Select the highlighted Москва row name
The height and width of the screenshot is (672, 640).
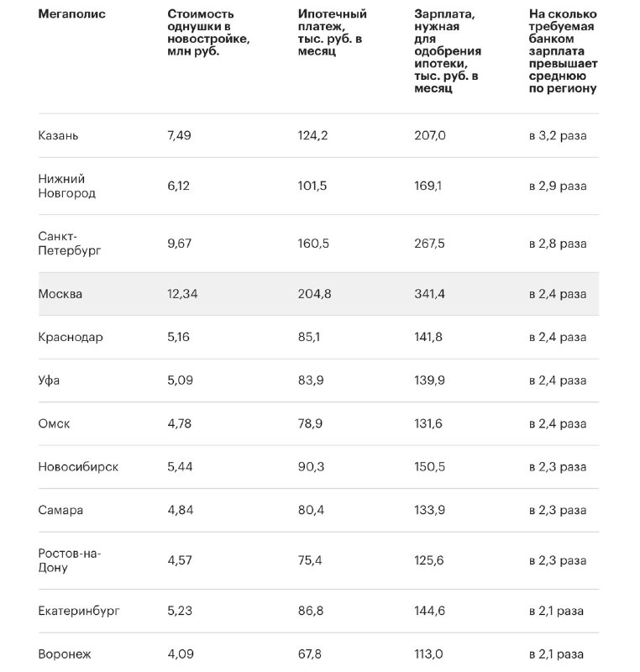pos(60,294)
